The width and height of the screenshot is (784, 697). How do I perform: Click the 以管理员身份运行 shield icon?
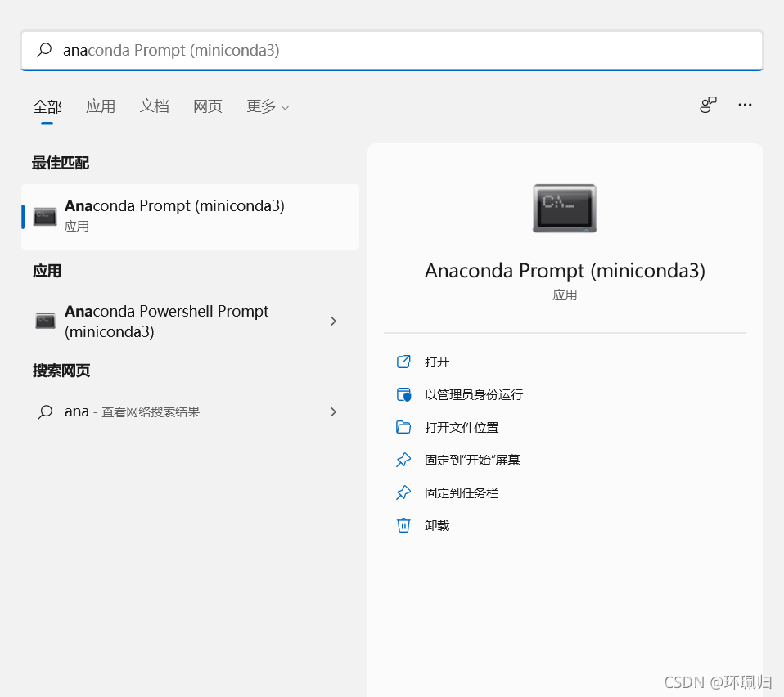[403, 393]
